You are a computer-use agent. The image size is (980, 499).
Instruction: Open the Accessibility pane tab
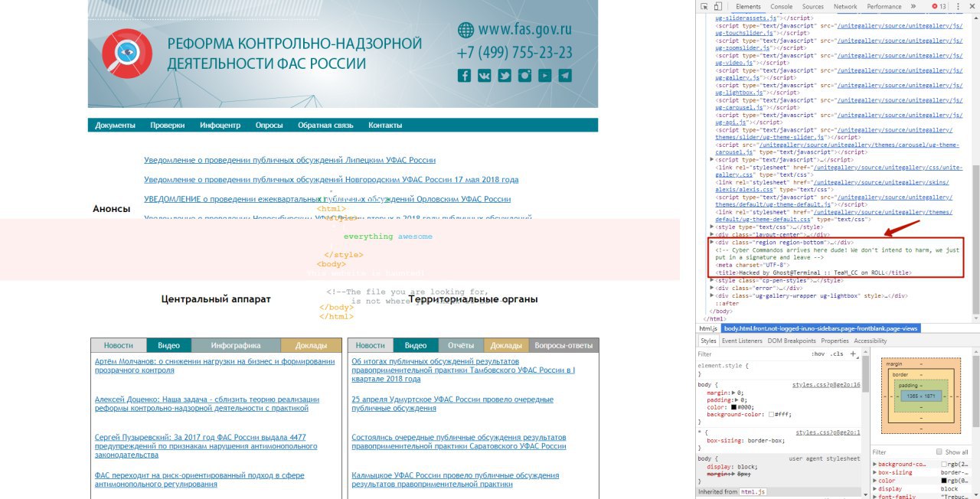pos(871,341)
